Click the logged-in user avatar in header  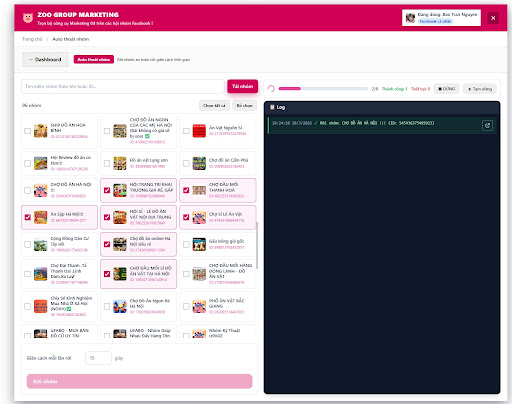(410, 18)
